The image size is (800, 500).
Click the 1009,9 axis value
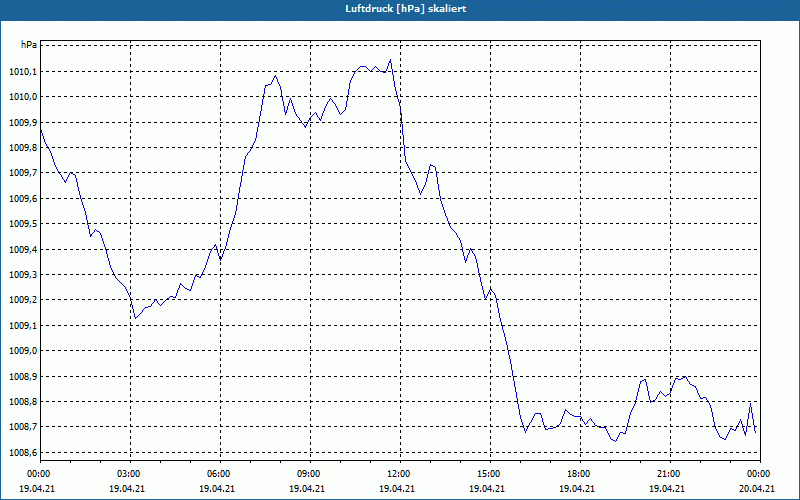coord(23,122)
